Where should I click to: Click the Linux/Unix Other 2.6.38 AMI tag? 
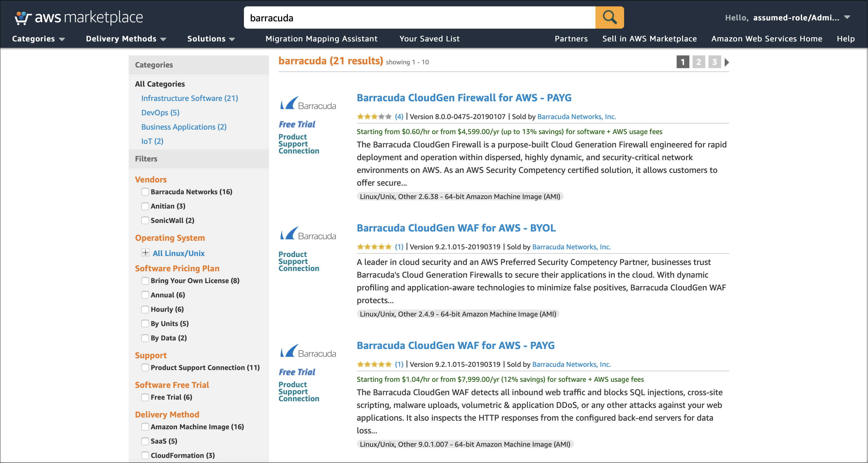coord(460,196)
